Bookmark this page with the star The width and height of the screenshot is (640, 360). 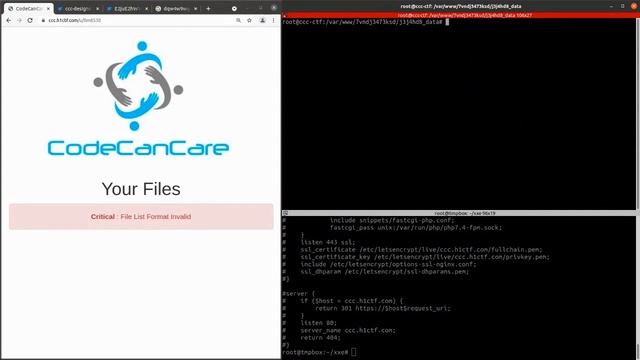tap(249, 20)
